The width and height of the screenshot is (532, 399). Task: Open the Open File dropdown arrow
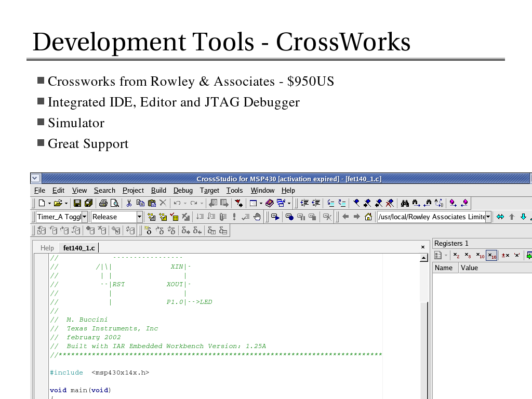(66, 204)
